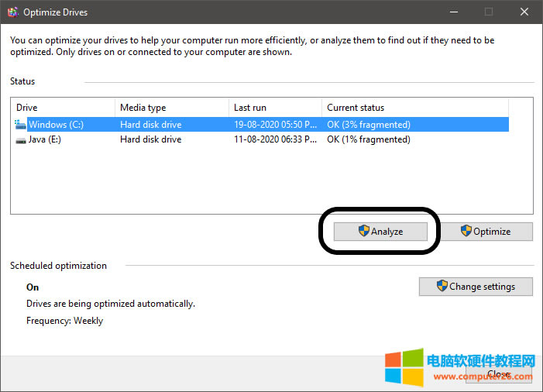Click 'Hard disk drive' in Java (E:) row
This screenshot has width=543, height=392.
[150, 139]
